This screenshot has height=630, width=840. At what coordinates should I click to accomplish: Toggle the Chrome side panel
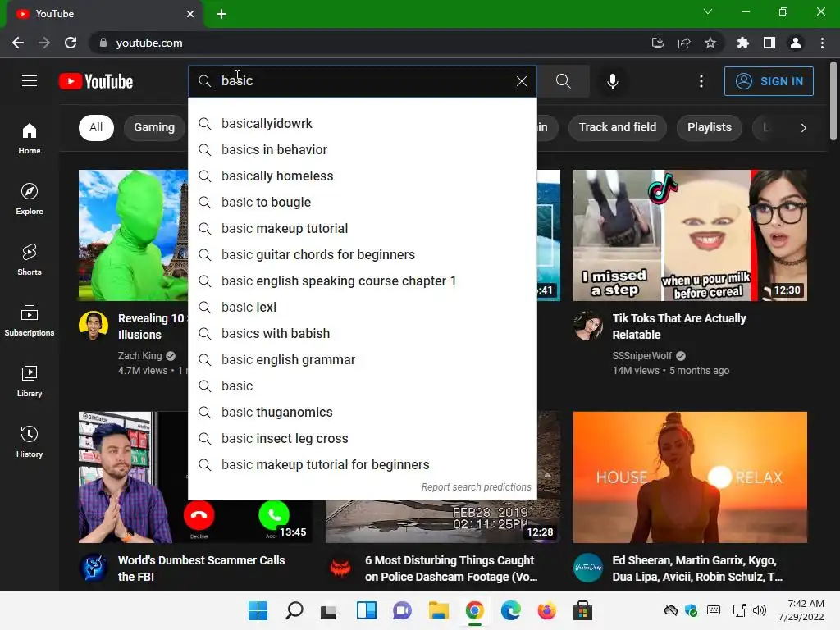[769, 43]
